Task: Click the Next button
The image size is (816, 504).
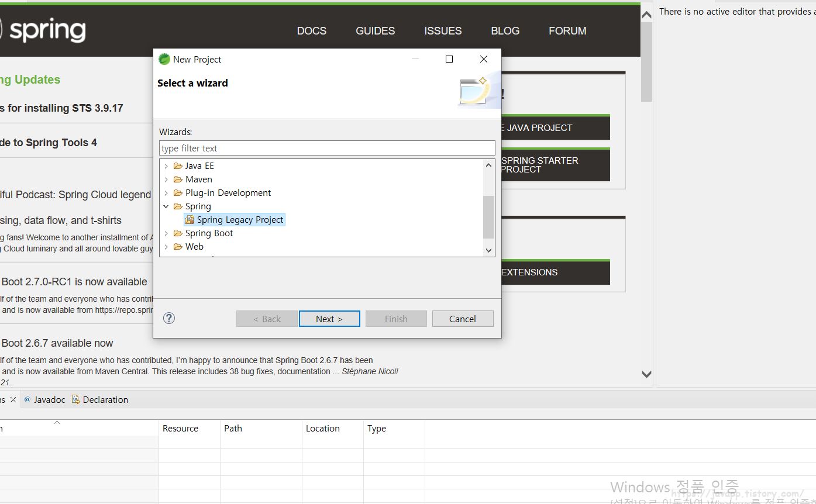Action: (329, 319)
